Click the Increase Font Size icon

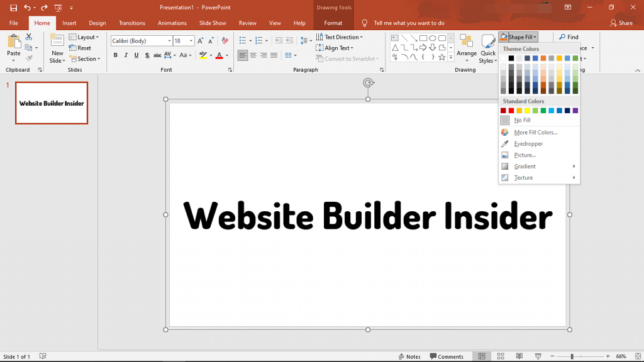[x=200, y=40]
